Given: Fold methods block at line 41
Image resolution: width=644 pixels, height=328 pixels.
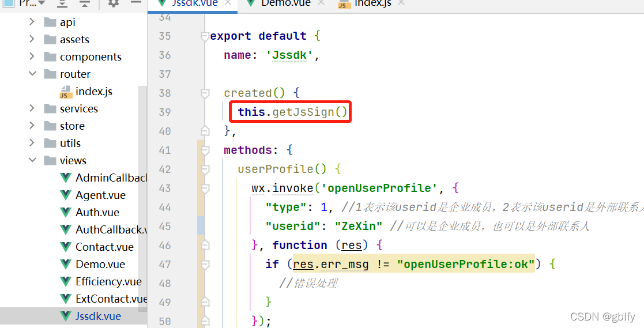Looking at the screenshot, I should point(205,150).
